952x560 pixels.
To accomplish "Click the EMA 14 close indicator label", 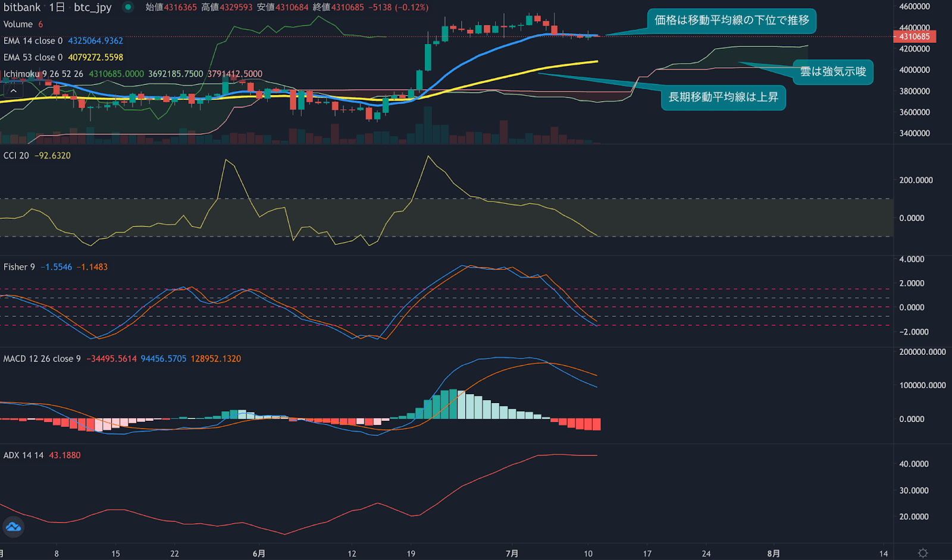I will 33,41.
